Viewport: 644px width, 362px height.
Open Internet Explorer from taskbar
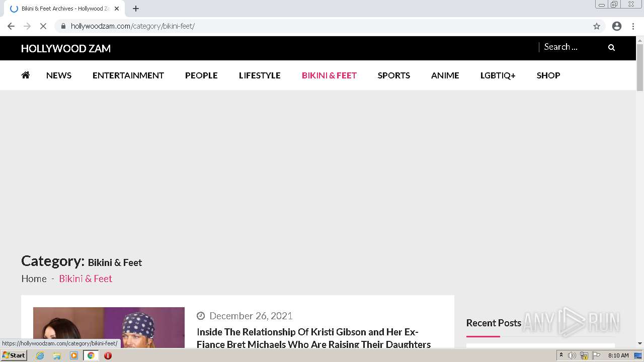tap(40, 355)
